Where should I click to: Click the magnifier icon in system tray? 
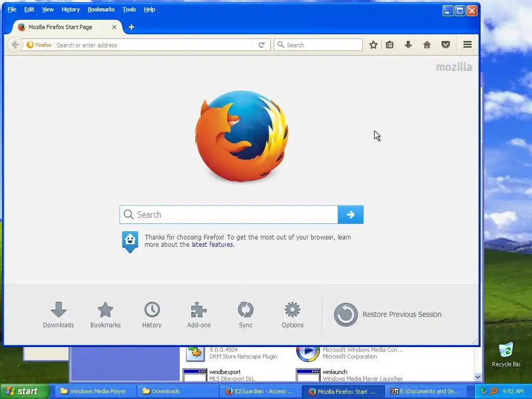point(494,391)
